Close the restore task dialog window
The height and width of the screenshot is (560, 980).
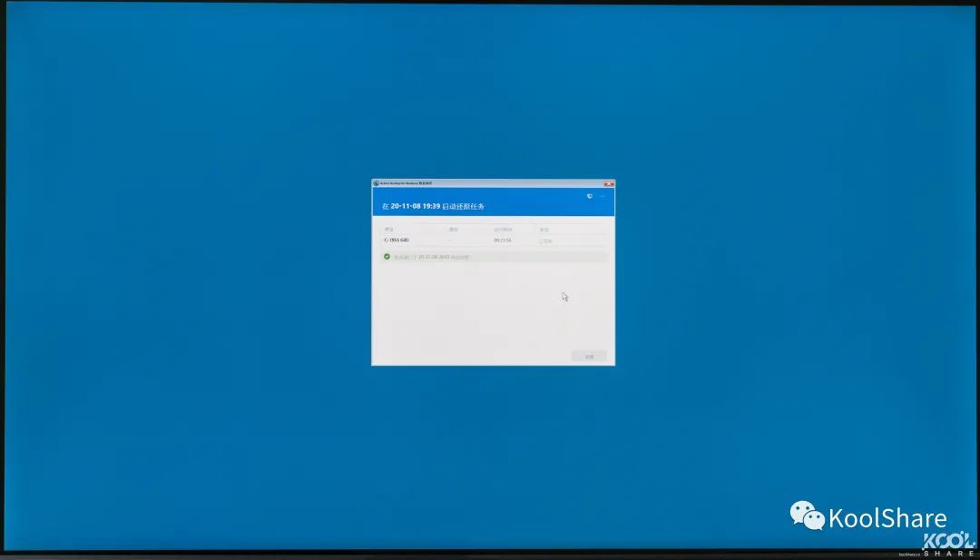pyautogui.click(x=609, y=183)
